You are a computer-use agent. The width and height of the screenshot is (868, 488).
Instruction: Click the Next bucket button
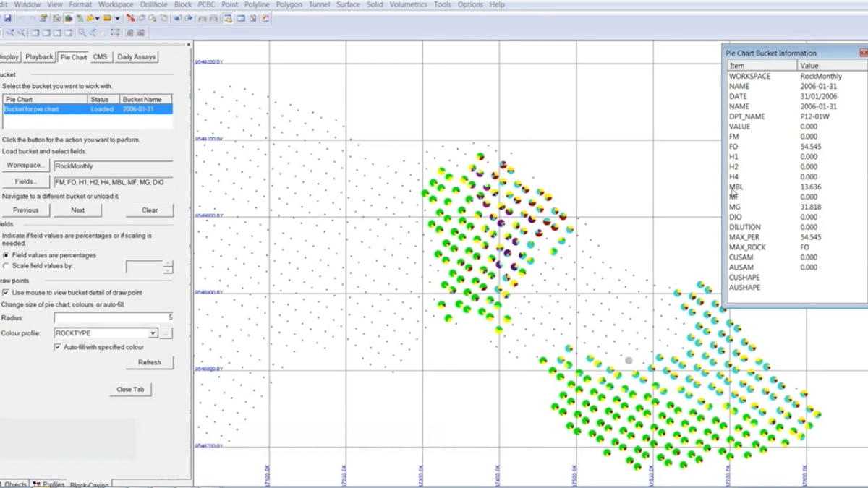pyautogui.click(x=77, y=210)
